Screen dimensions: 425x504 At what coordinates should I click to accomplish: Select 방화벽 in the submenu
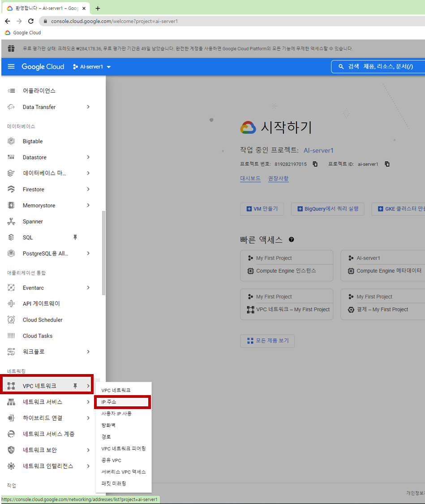coord(123,425)
